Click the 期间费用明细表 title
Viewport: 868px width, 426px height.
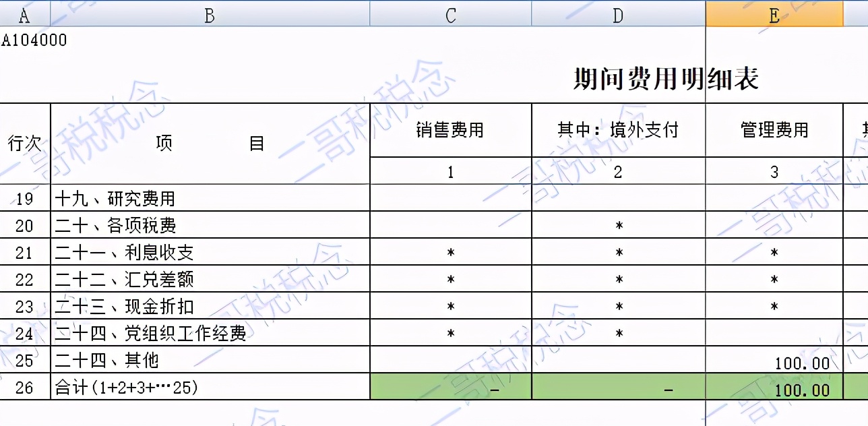[666, 80]
